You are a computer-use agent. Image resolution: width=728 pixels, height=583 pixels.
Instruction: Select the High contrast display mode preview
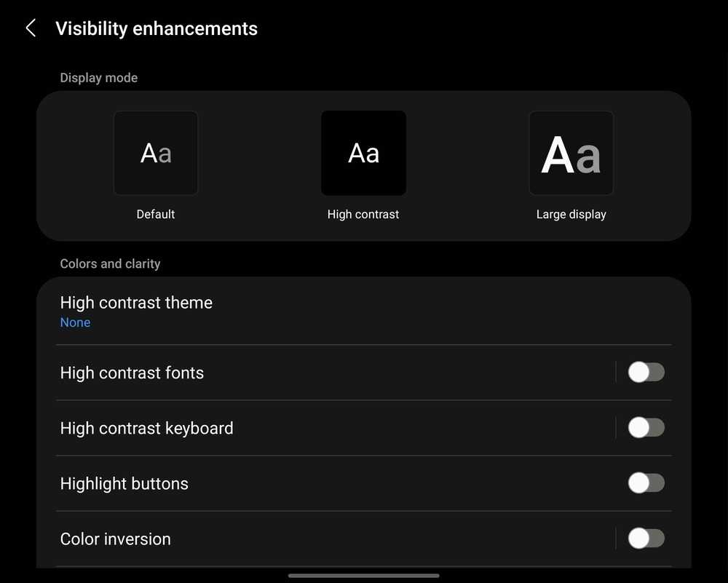coord(363,153)
